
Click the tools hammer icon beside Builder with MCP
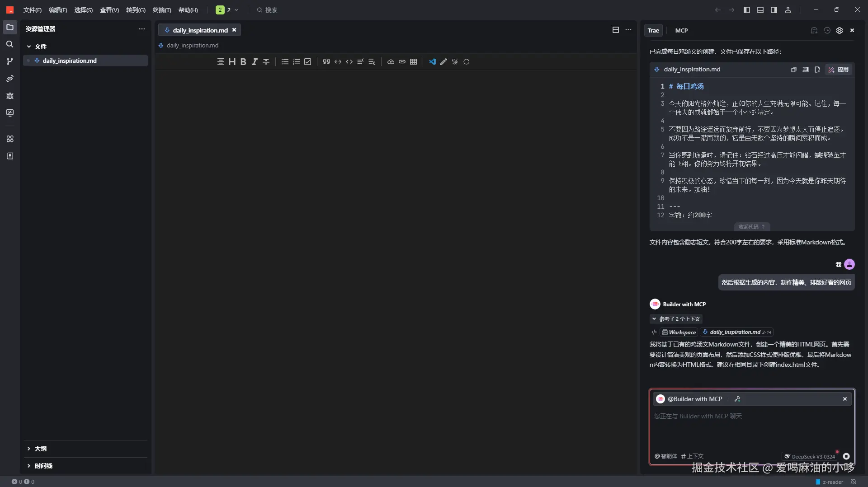[737, 399]
